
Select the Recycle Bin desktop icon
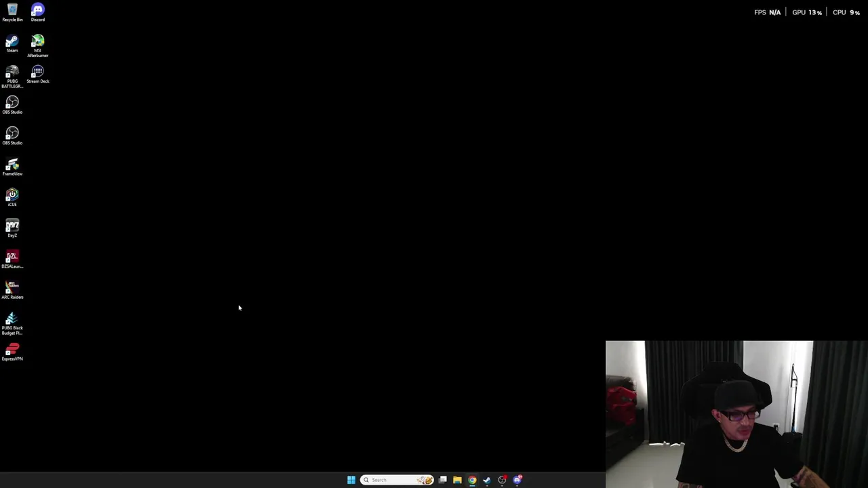pyautogui.click(x=12, y=12)
